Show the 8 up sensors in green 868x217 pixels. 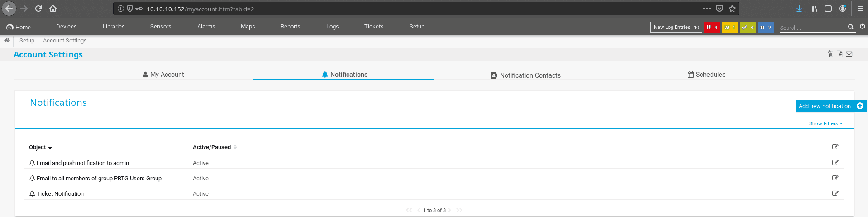(x=748, y=27)
